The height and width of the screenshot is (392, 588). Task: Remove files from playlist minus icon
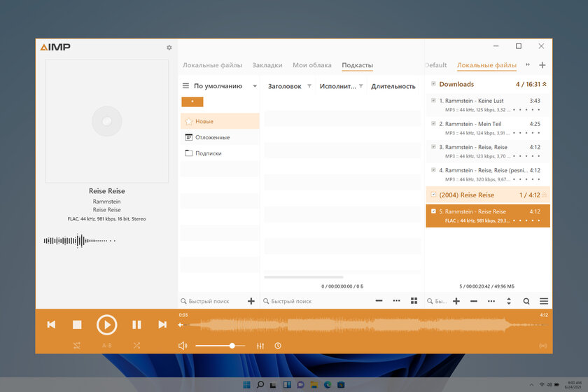pyautogui.click(x=474, y=301)
